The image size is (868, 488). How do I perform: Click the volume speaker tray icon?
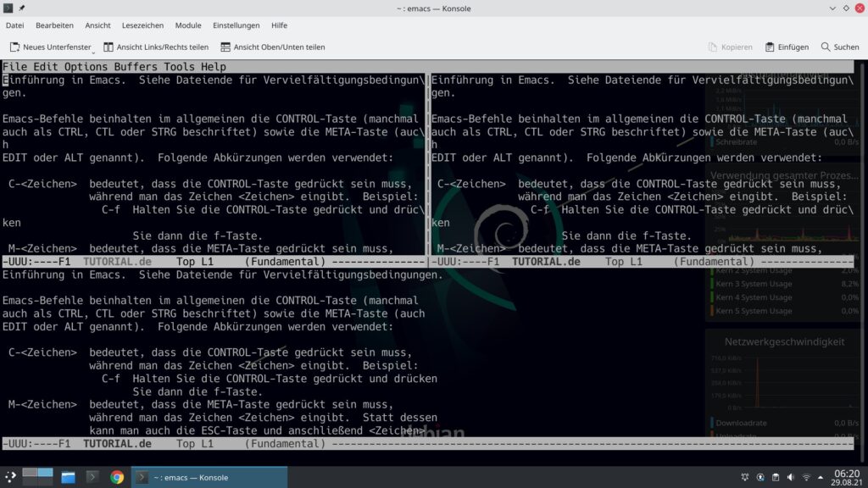pos(791,477)
